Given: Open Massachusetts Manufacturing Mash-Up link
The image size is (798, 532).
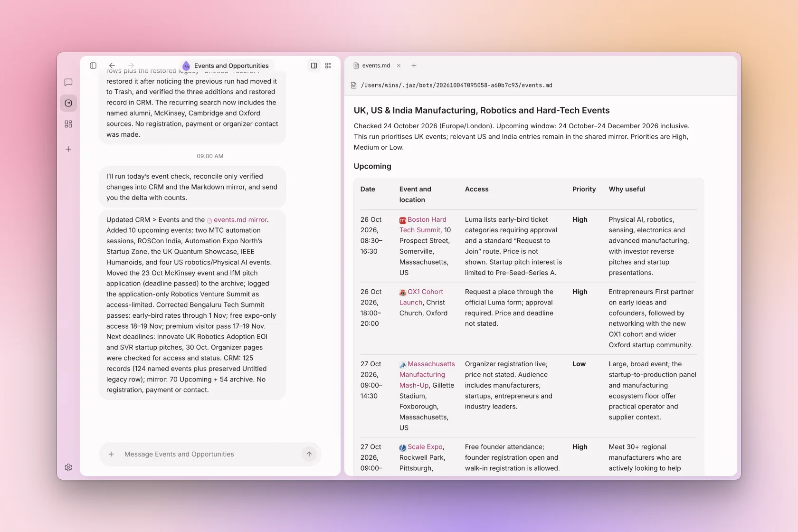Looking at the screenshot, I should pos(427,375).
